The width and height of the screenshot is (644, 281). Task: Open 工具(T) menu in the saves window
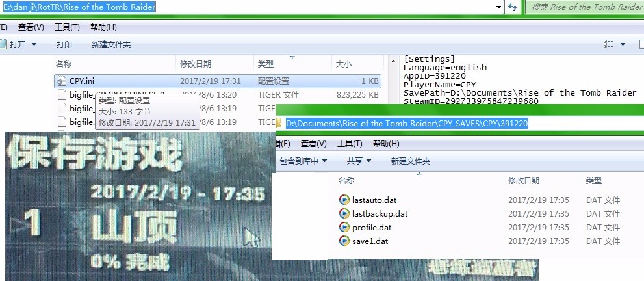pos(350,144)
